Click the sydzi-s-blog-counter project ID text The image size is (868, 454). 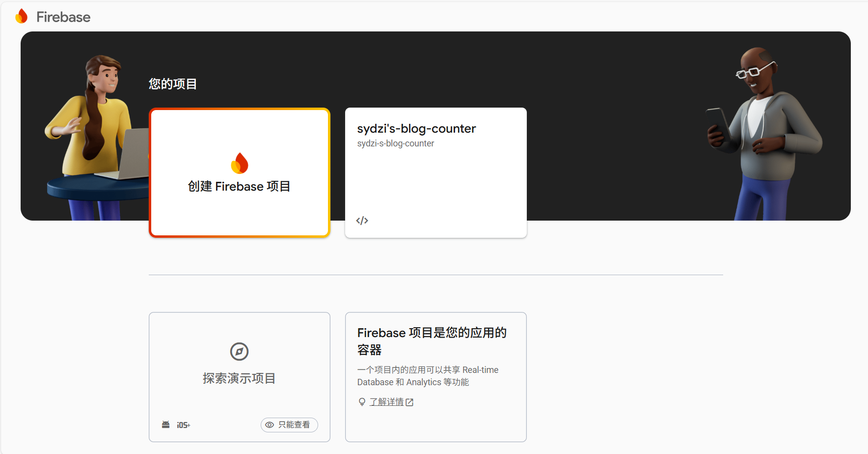pos(395,143)
